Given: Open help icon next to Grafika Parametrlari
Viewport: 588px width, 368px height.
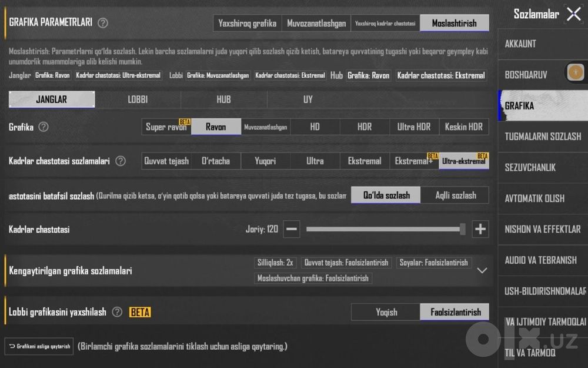Looking at the screenshot, I should coord(103,23).
